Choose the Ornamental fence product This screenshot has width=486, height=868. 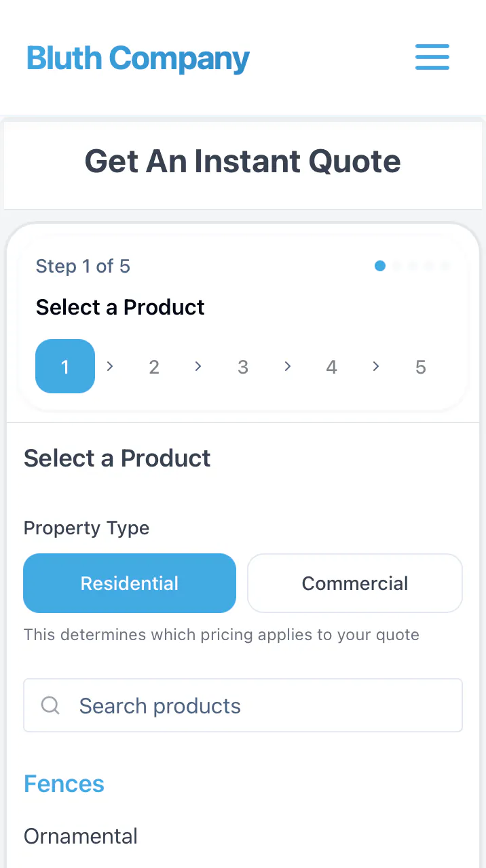pyautogui.click(x=81, y=836)
